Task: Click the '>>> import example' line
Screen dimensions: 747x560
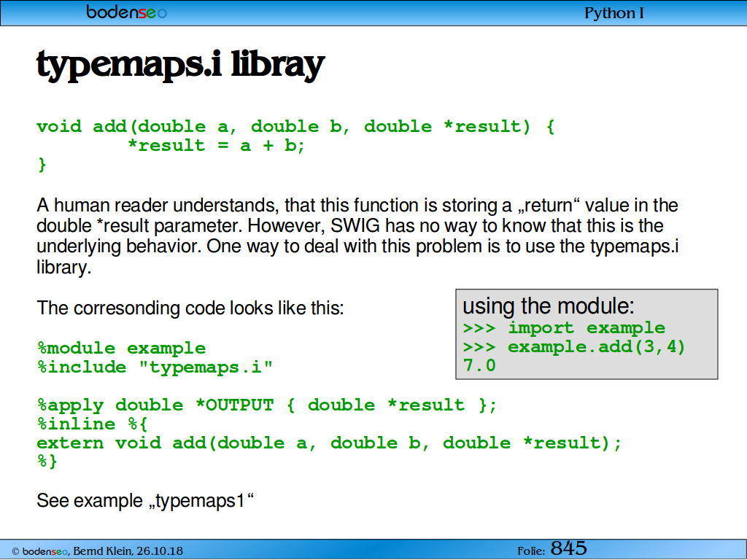Action: 564,328
